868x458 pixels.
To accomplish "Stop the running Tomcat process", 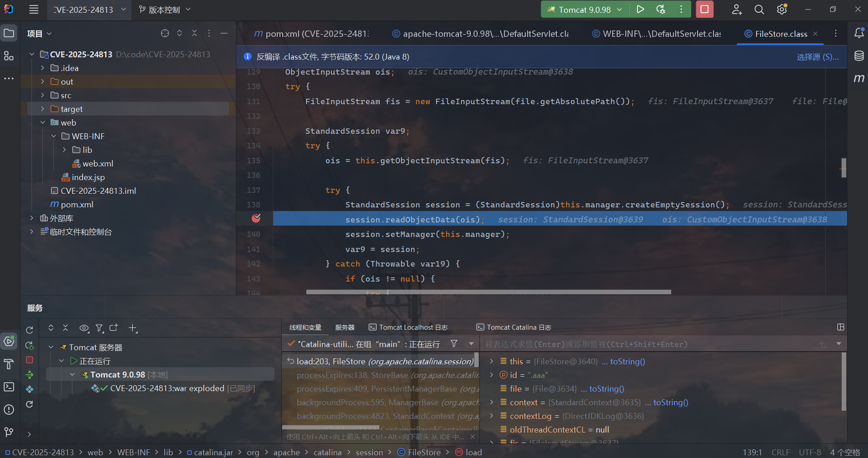I will coord(704,9).
